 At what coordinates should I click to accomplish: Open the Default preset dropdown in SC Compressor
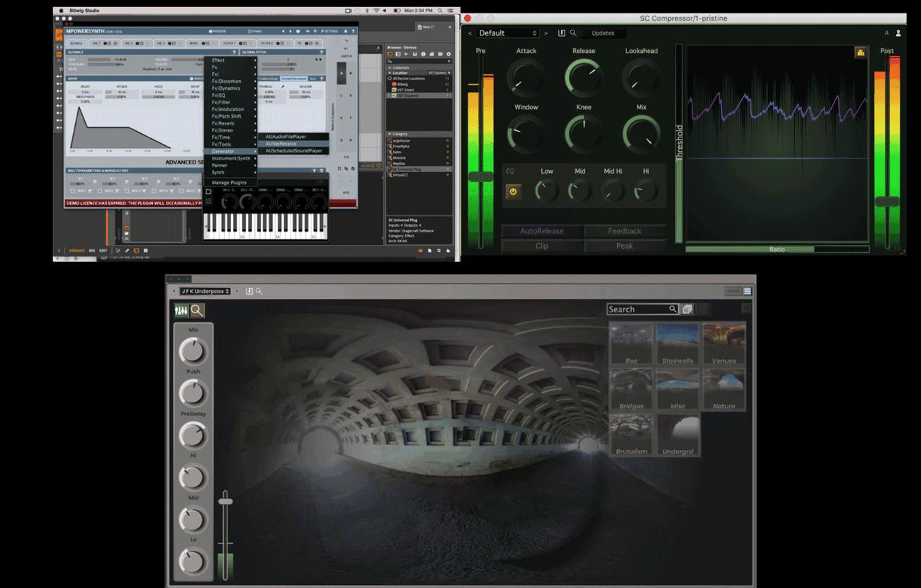[507, 33]
